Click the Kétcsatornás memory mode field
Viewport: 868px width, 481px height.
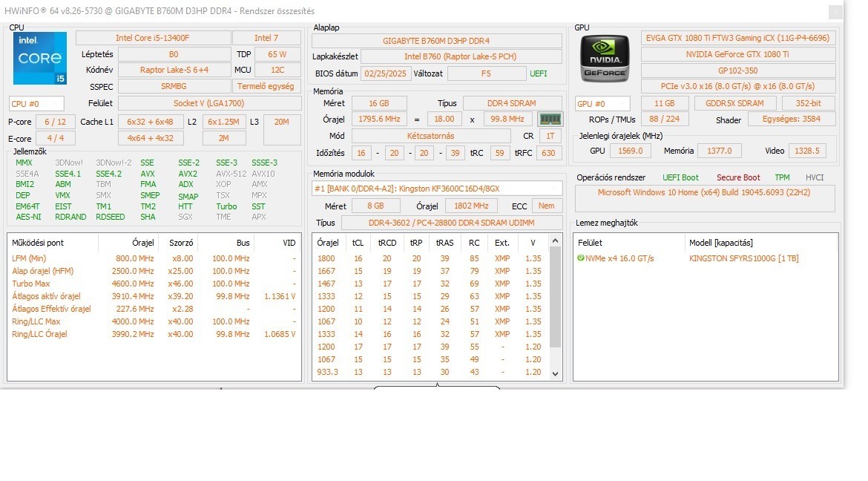coord(431,137)
